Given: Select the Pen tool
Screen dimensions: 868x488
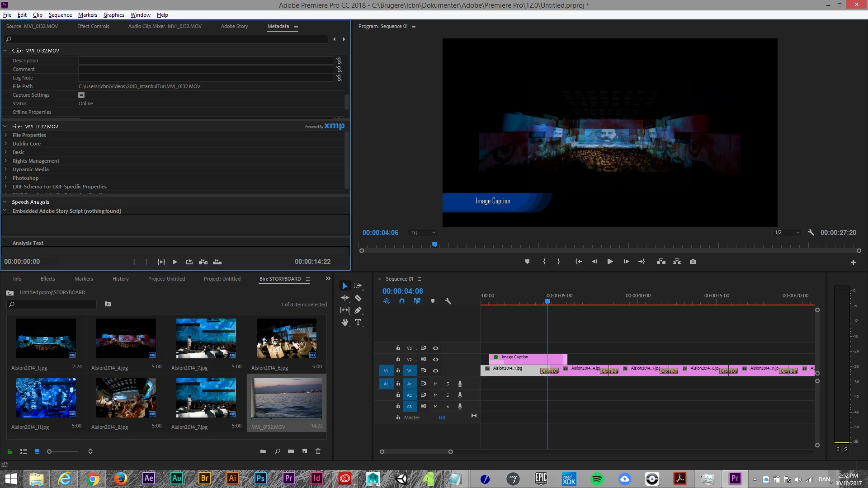Looking at the screenshot, I should click(358, 310).
